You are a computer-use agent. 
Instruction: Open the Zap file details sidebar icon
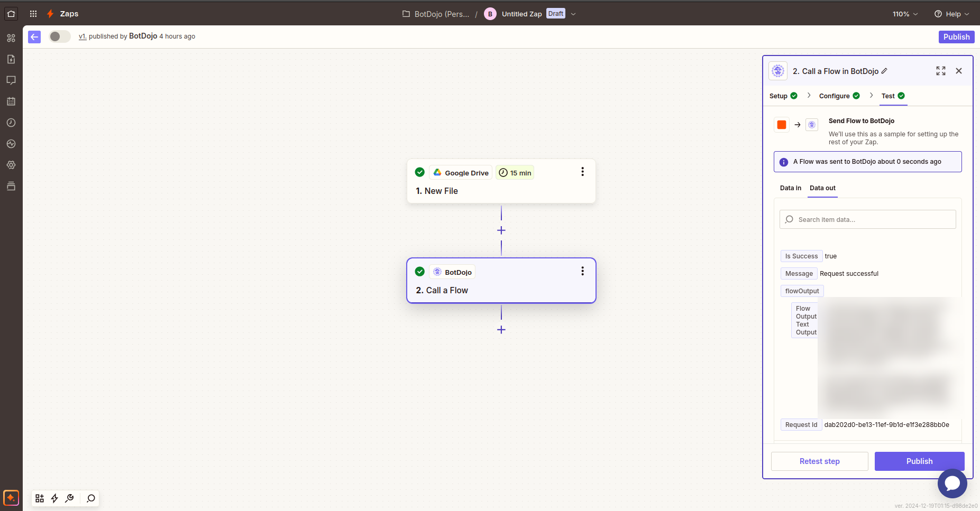point(11,59)
